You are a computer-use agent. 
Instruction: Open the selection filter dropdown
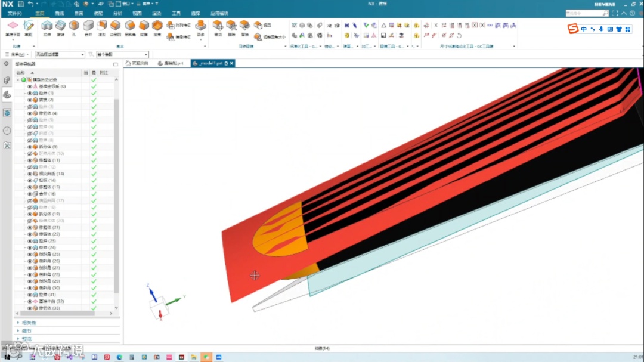(x=60, y=54)
